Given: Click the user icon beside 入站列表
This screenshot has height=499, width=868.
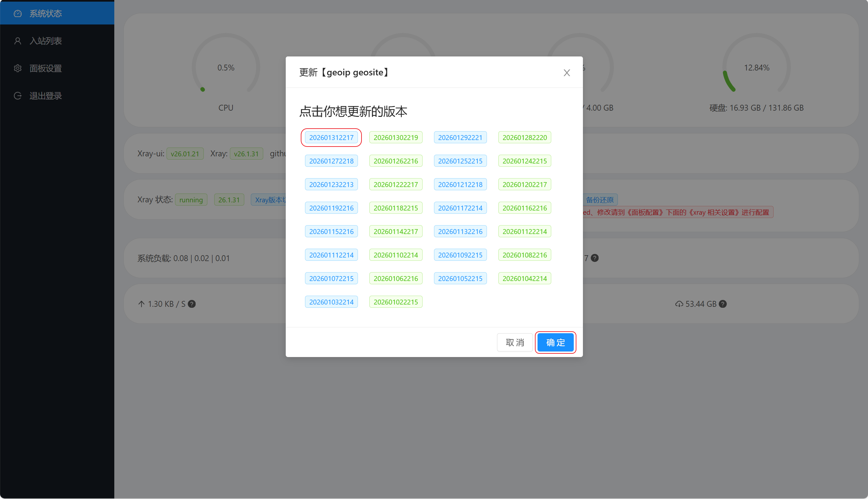Looking at the screenshot, I should (18, 41).
